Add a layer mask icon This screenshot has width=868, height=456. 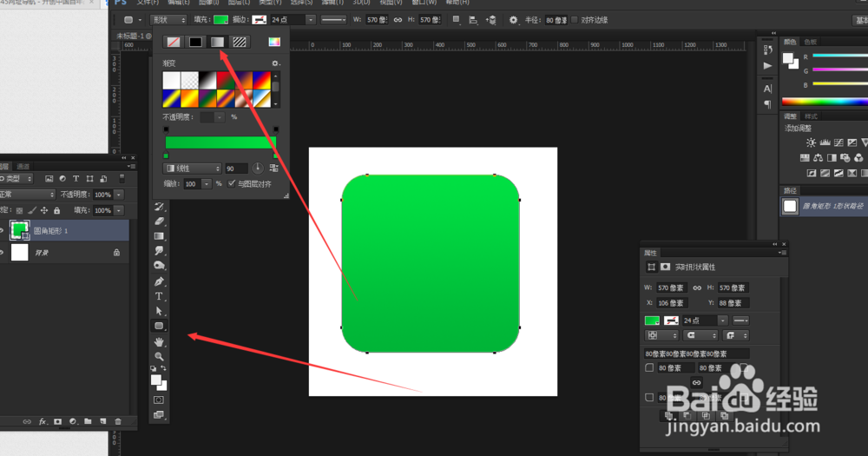click(x=57, y=421)
